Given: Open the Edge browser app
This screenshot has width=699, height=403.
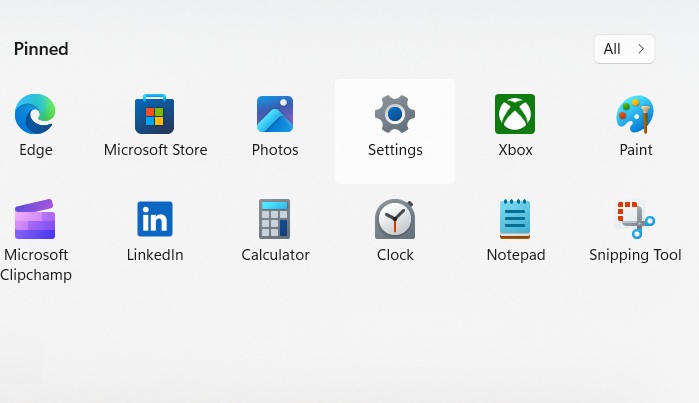Looking at the screenshot, I should click(x=35, y=125).
